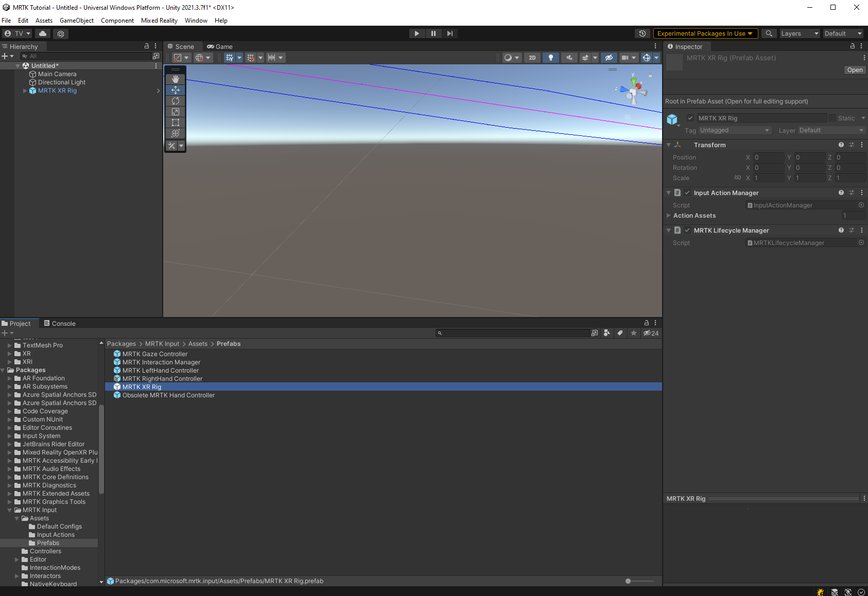The width and height of the screenshot is (868, 596).
Task: Activate the Rotate tool
Action: tap(175, 101)
